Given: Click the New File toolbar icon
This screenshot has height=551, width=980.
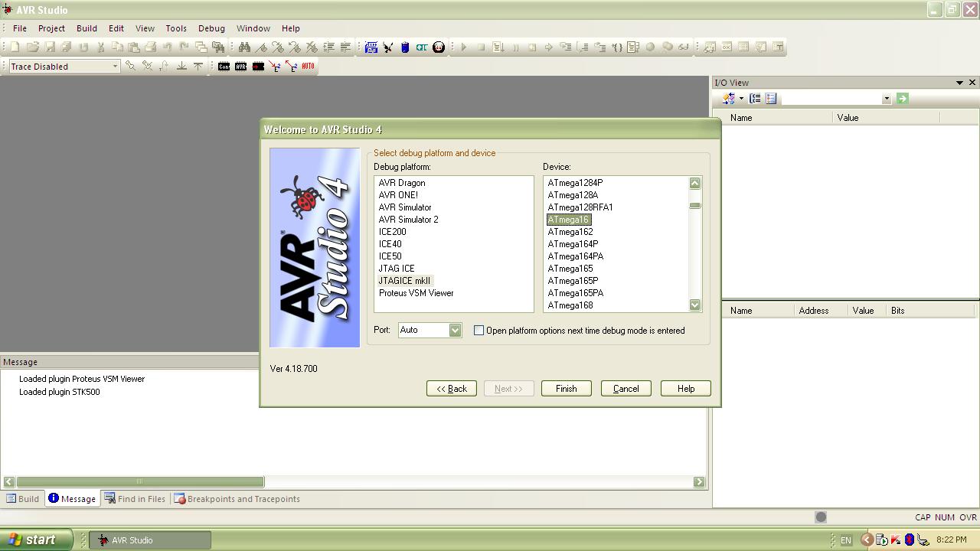Looking at the screenshot, I should point(15,47).
